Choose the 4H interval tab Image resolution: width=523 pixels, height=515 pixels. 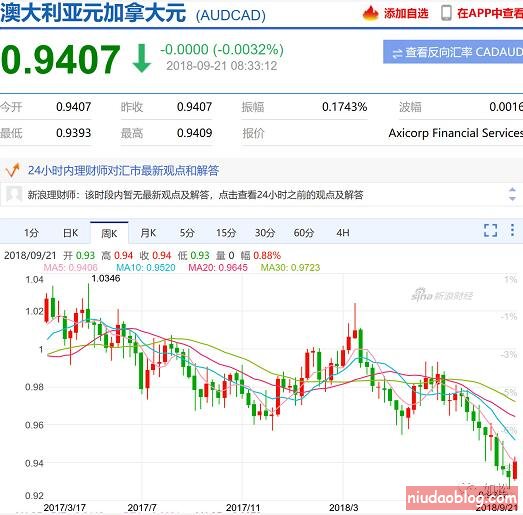(x=343, y=232)
